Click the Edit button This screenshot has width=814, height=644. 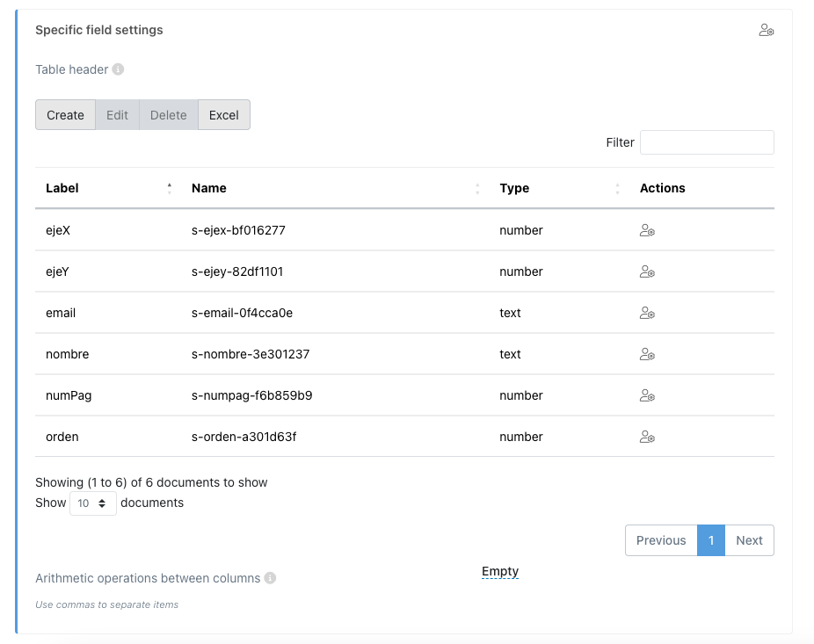117,115
